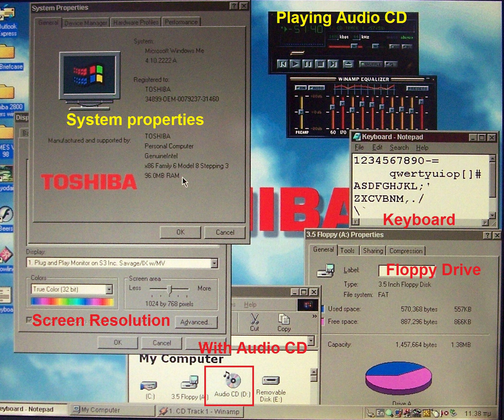Click the En language indicator in tray
This screenshot has height=420, width=504.
[x=380, y=413]
